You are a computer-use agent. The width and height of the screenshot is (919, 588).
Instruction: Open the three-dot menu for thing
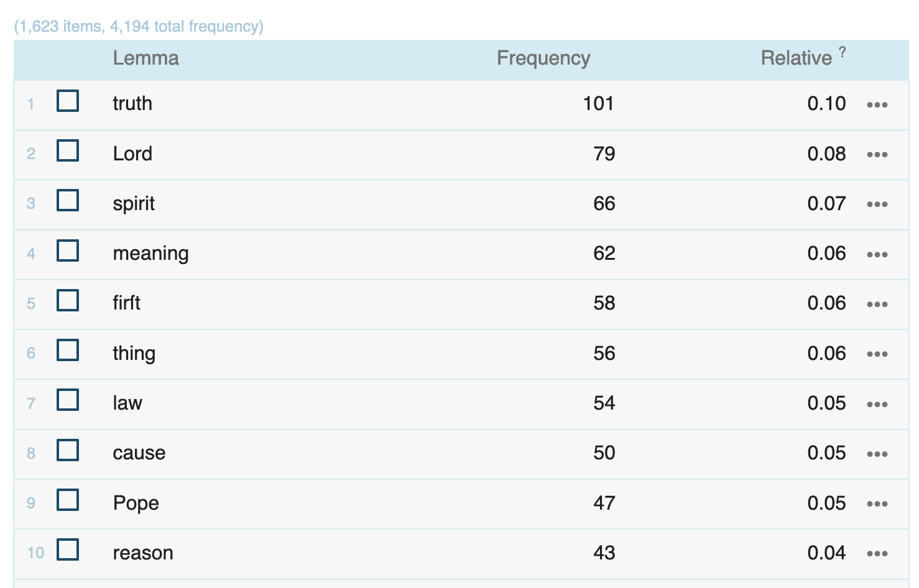click(877, 354)
